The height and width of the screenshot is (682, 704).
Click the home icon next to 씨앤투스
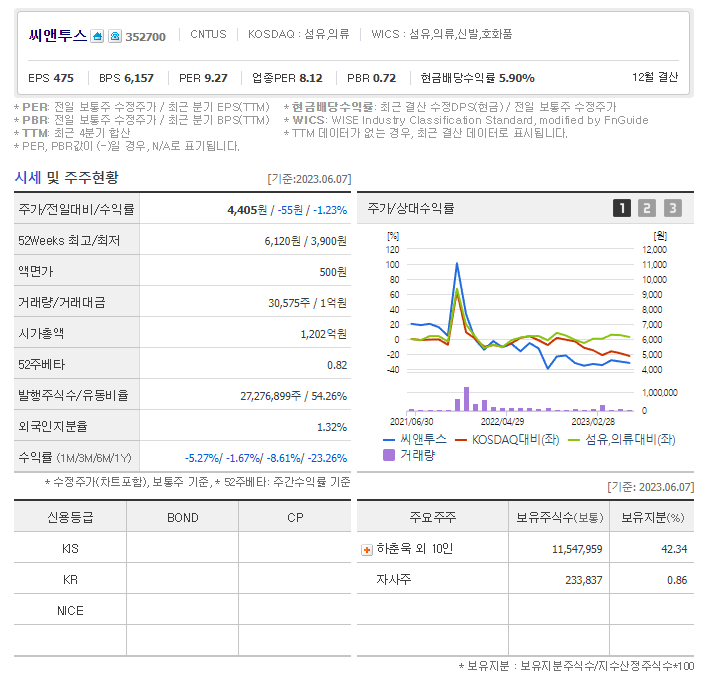(x=97, y=36)
